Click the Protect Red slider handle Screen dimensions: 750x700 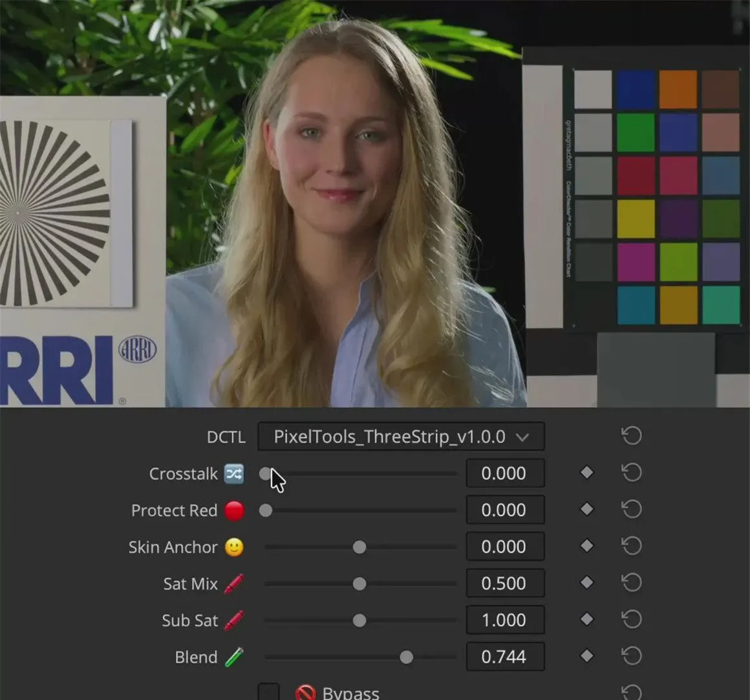click(x=266, y=510)
